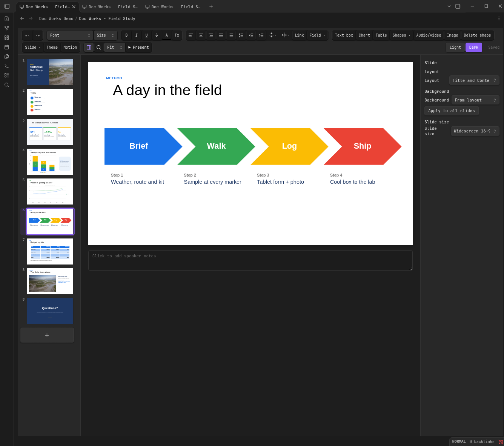Image resolution: width=504 pixels, height=446 pixels.
Task: Open the Fit zoom dropdown
Action: (115, 48)
